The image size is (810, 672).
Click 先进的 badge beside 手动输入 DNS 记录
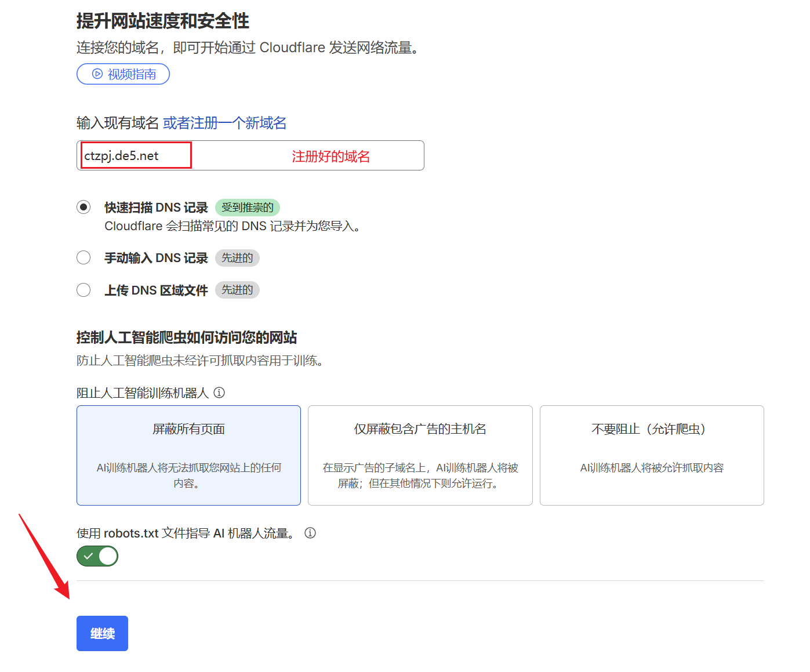click(237, 258)
